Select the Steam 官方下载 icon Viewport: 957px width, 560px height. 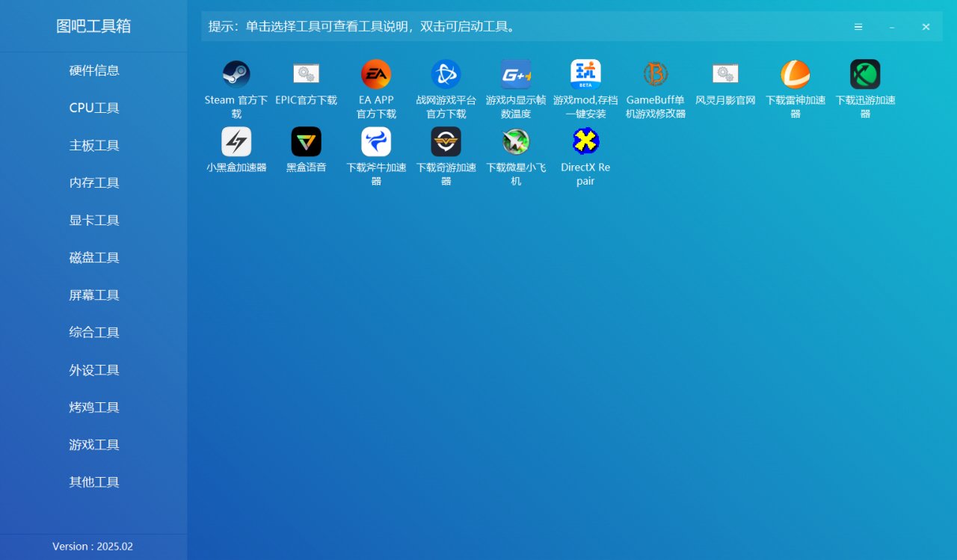pyautogui.click(x=236, y=74)
